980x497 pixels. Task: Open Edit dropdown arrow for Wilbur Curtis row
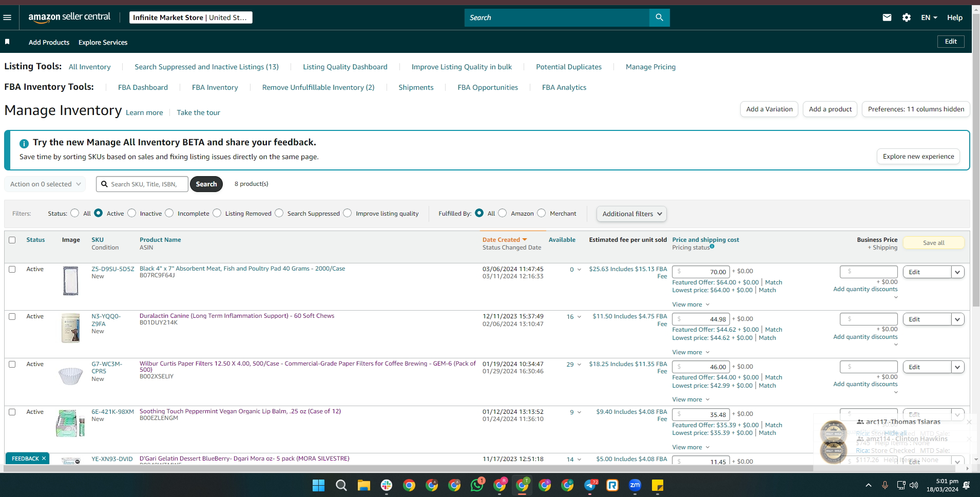958,367
